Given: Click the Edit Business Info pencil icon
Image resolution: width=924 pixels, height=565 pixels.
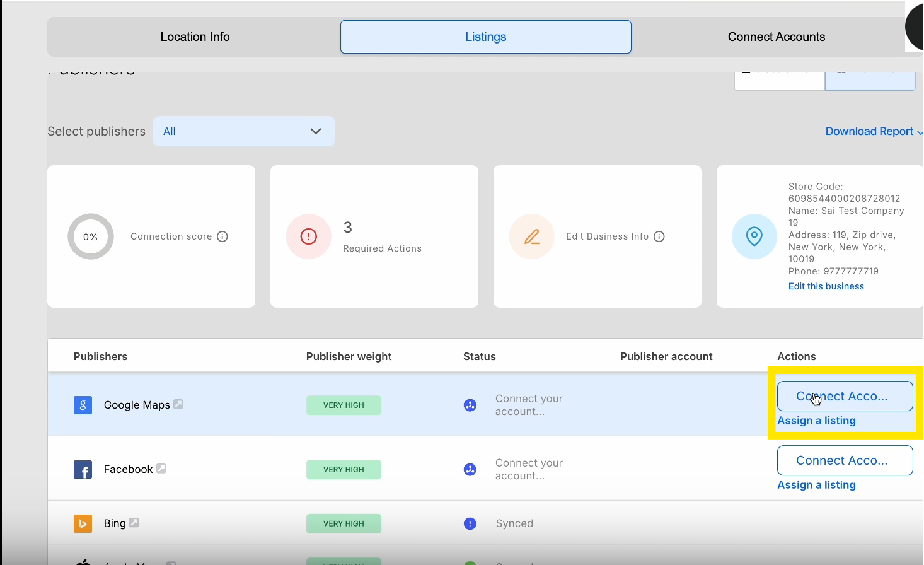Looking at the screenshot, I should [x=531, y=236].
